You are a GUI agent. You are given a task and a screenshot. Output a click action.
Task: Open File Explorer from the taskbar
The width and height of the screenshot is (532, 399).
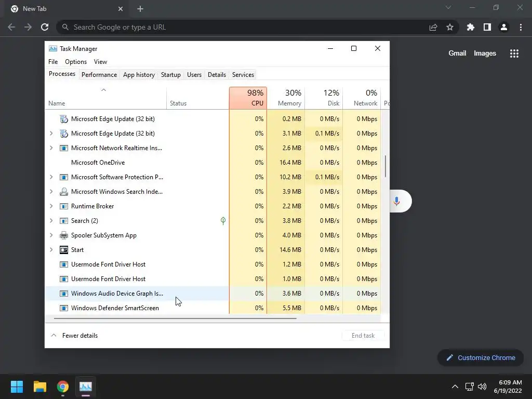click(39, 387)
